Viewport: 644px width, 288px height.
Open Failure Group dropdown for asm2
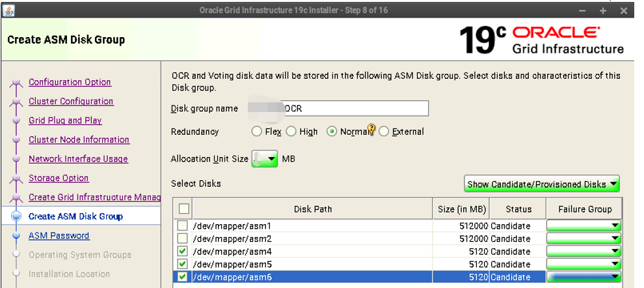point(584,238)
